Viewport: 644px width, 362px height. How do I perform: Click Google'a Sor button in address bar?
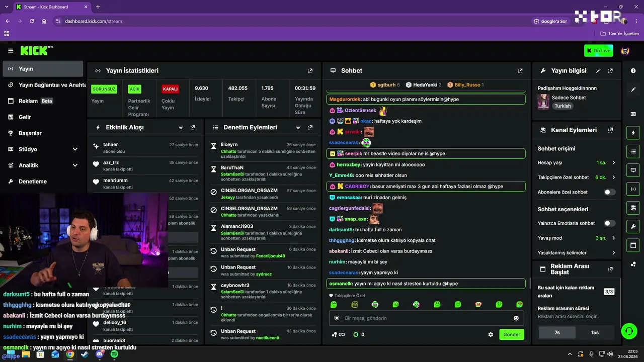[550, 21]
